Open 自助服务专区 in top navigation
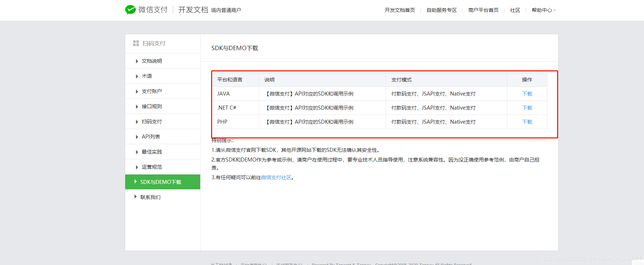Screen dimensions: 644x265 tap(442, 10)
